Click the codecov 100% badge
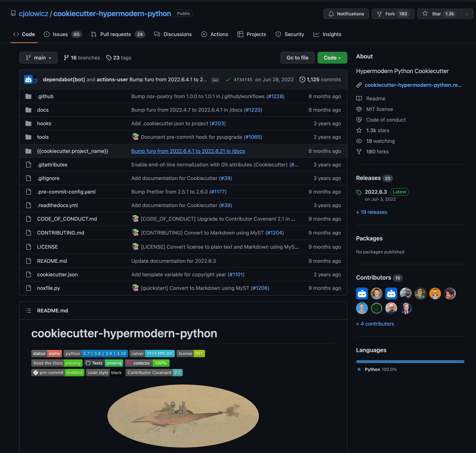 (147, 363)
